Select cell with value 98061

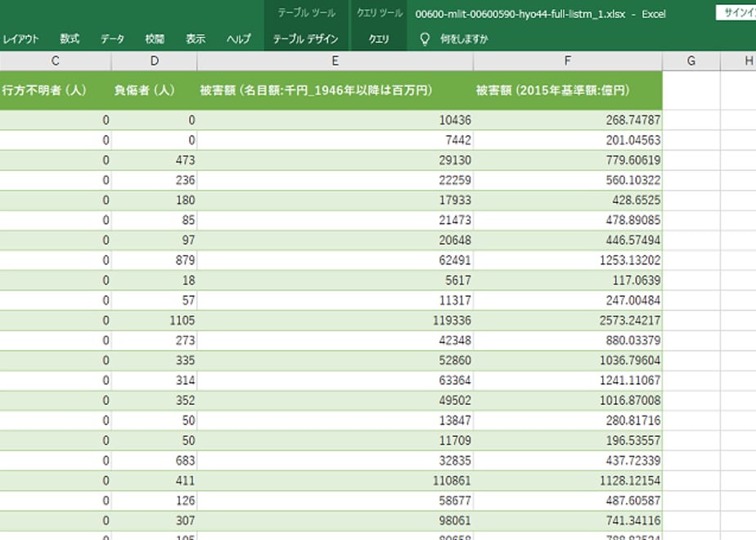(335, 520)
